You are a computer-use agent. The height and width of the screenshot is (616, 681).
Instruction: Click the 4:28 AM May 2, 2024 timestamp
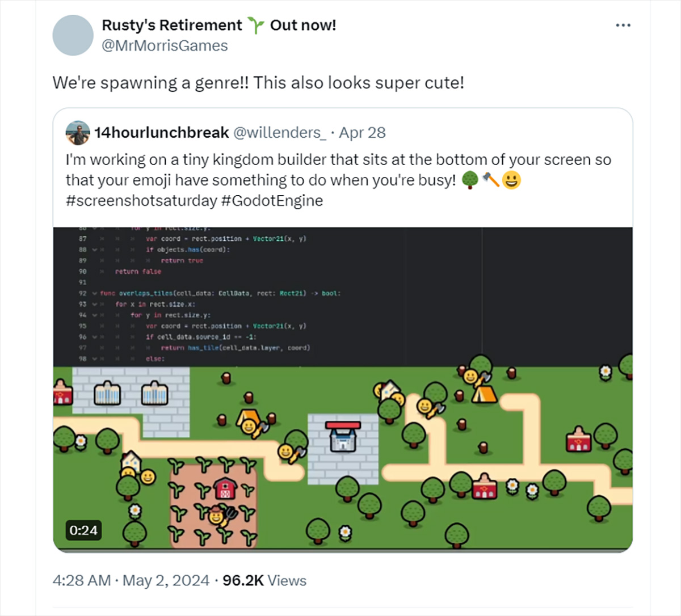(131, 581)
